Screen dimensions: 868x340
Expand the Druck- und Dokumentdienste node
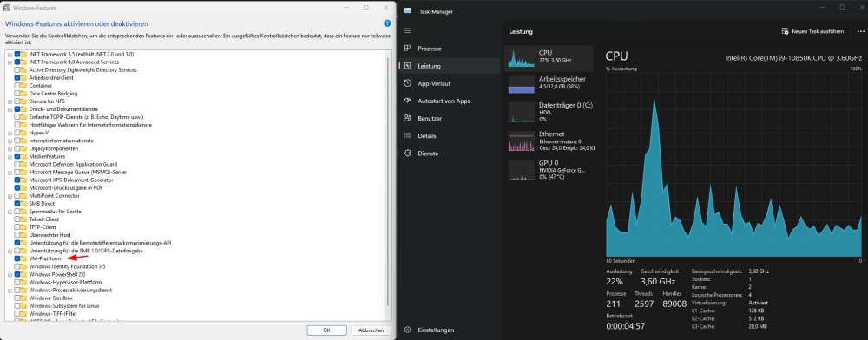[10, 109]
